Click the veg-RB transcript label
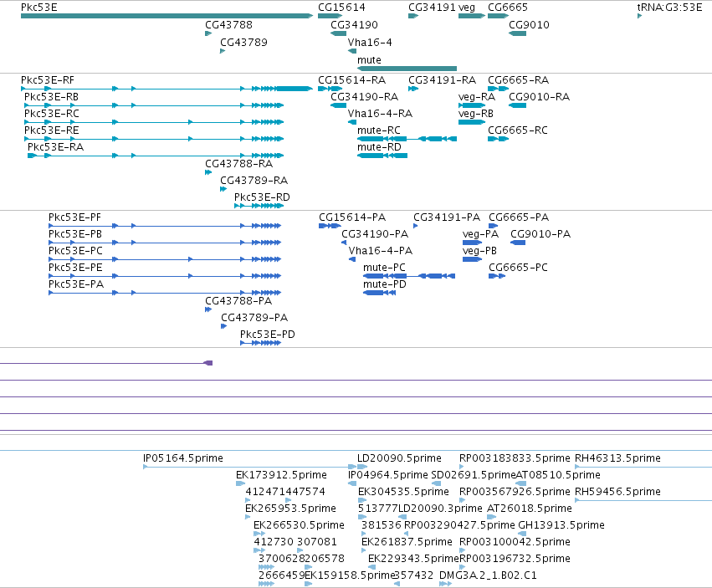 pyautogui.click(x=476, y=114)
